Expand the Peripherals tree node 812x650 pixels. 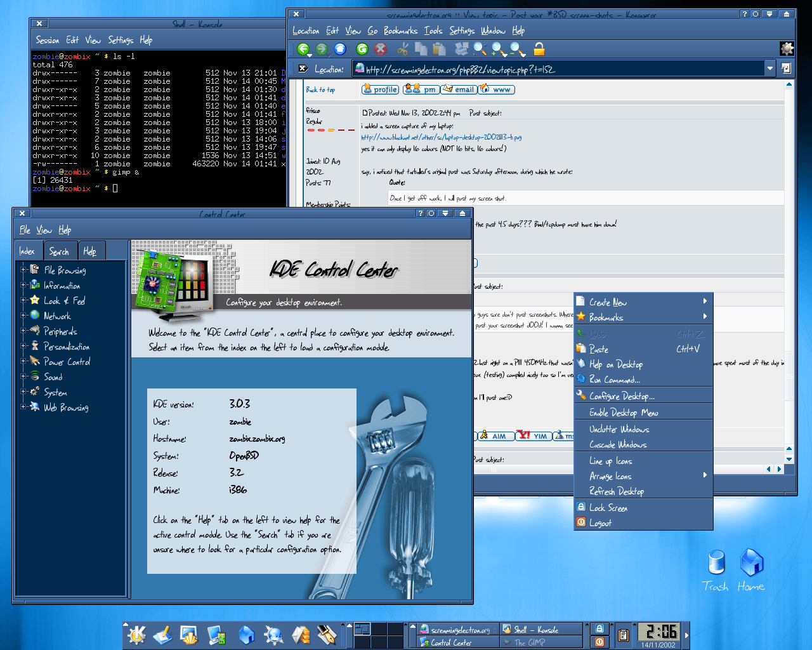point(23,331)
